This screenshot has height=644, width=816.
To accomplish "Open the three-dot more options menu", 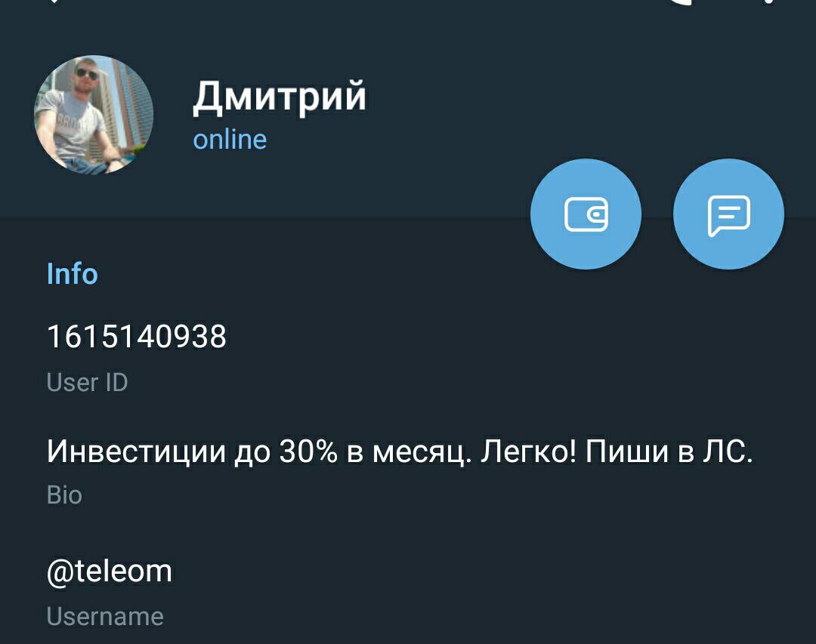I will pos(769,2).
